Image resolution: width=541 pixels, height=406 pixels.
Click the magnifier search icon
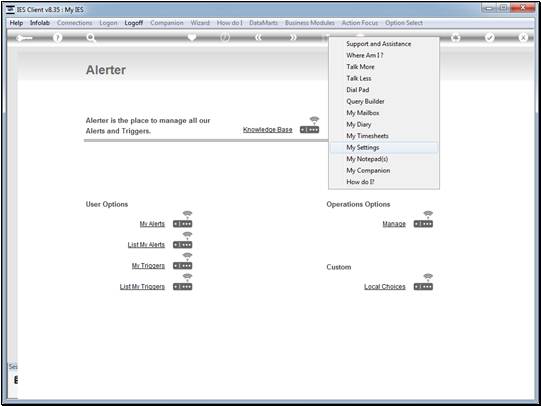[91, 37]
